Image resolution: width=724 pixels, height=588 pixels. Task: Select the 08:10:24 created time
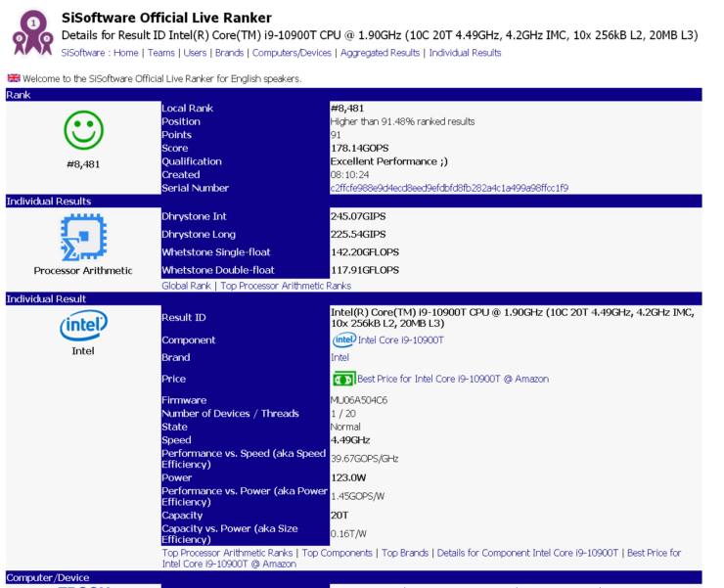(x=349, y=174)
